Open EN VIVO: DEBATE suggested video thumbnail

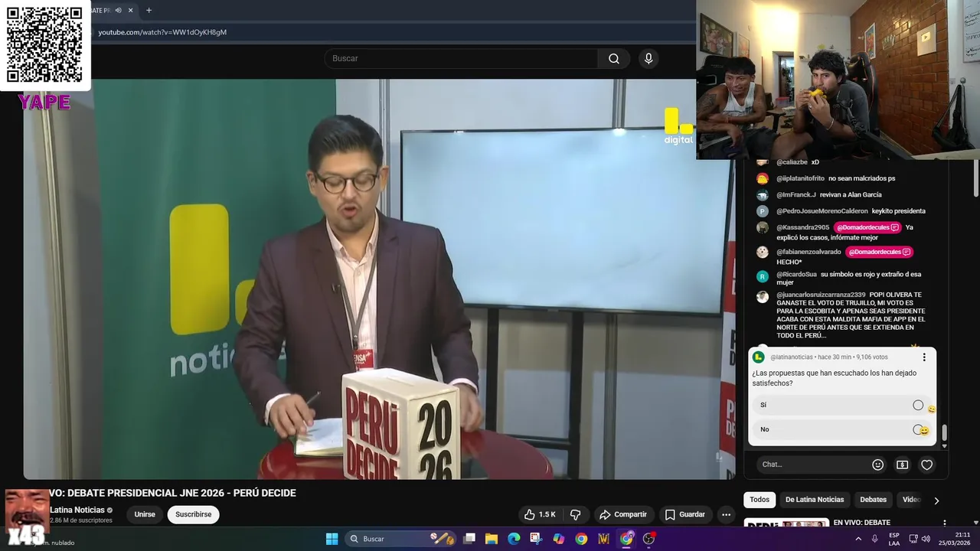click(x=786, y=523)
